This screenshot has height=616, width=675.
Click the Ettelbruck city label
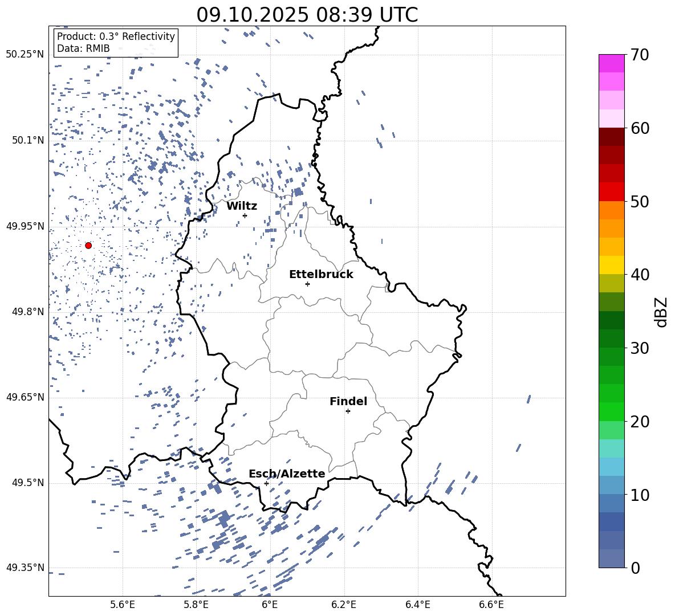[321, 275]
